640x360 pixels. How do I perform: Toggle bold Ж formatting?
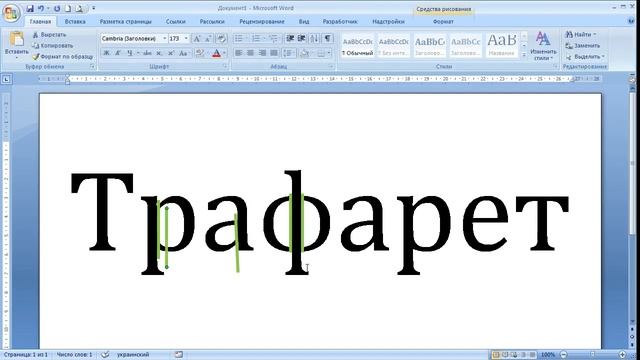[107, 53]
